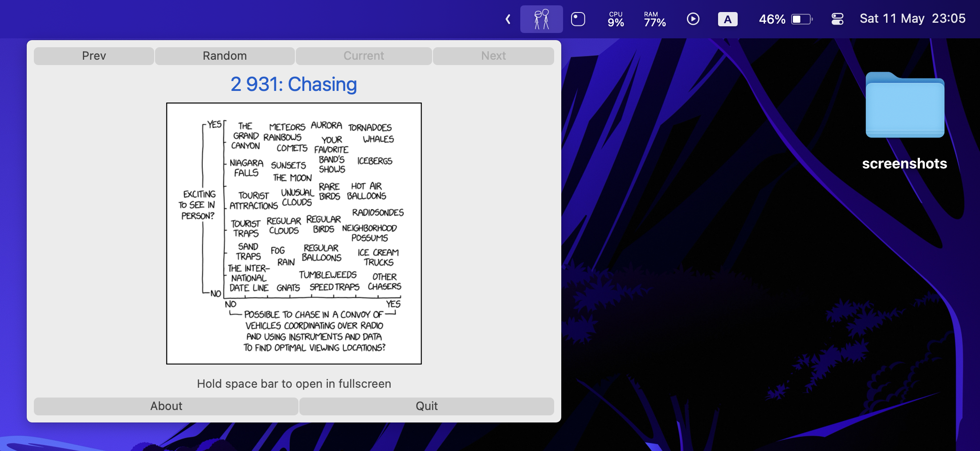The image size is (980, 451).
Task: Click the Current comic button
Action: click(x=363, y=56)
